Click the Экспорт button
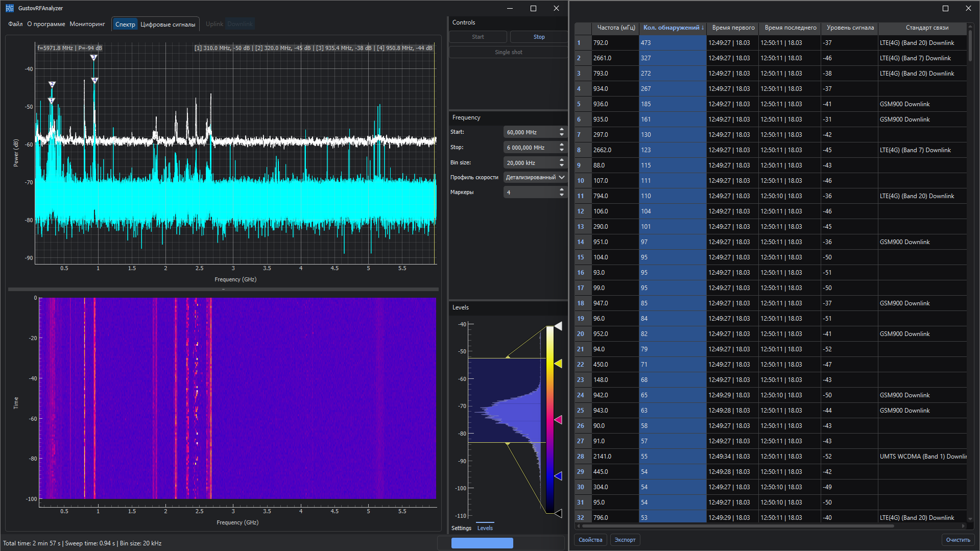This screenshot has height=551, width=980. coord(625,540)
